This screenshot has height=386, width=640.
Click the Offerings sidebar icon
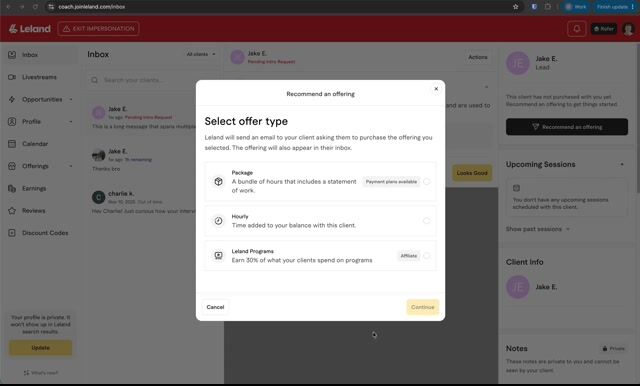point(12,166)
